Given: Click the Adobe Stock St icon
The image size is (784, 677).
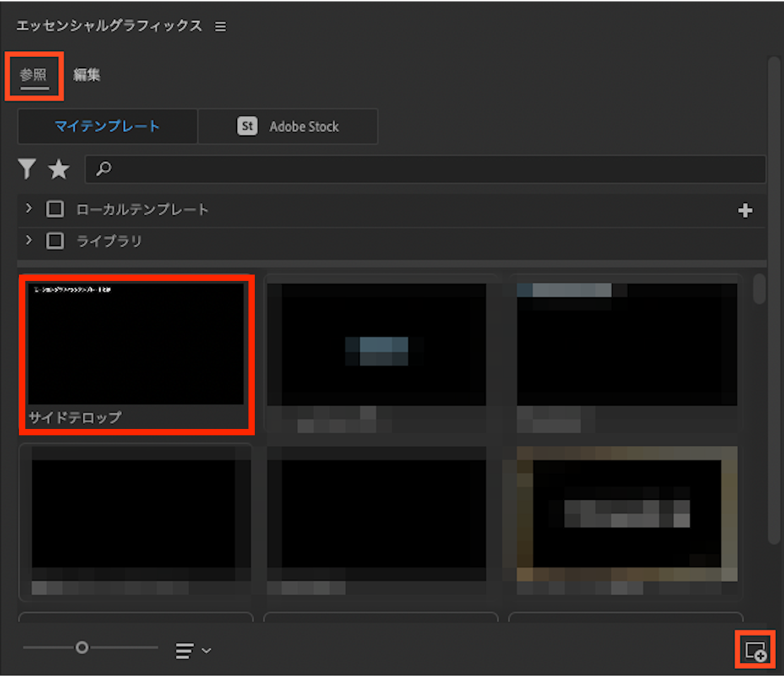Looking at the screenshot, I should coord(247,127).
